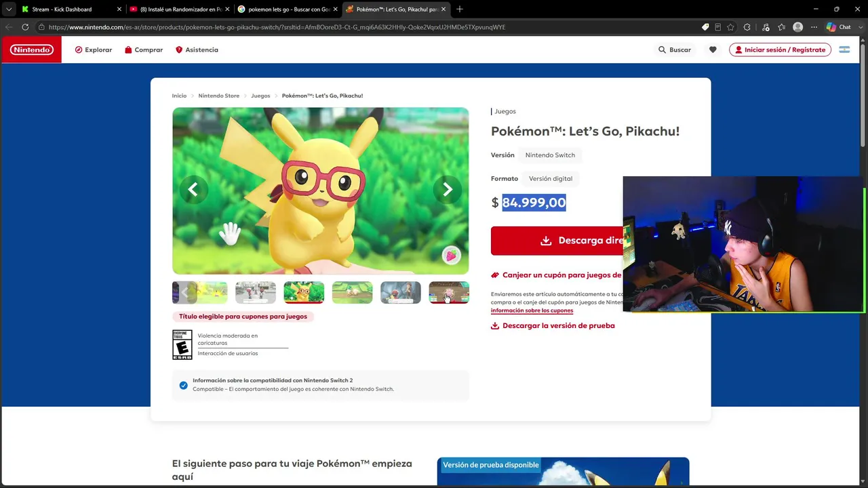Close the pokemon lets go Google search tab

(x=335, y=9)
